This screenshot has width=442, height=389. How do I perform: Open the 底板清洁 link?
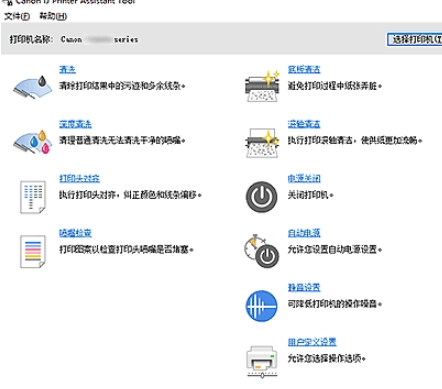(304, 69)
